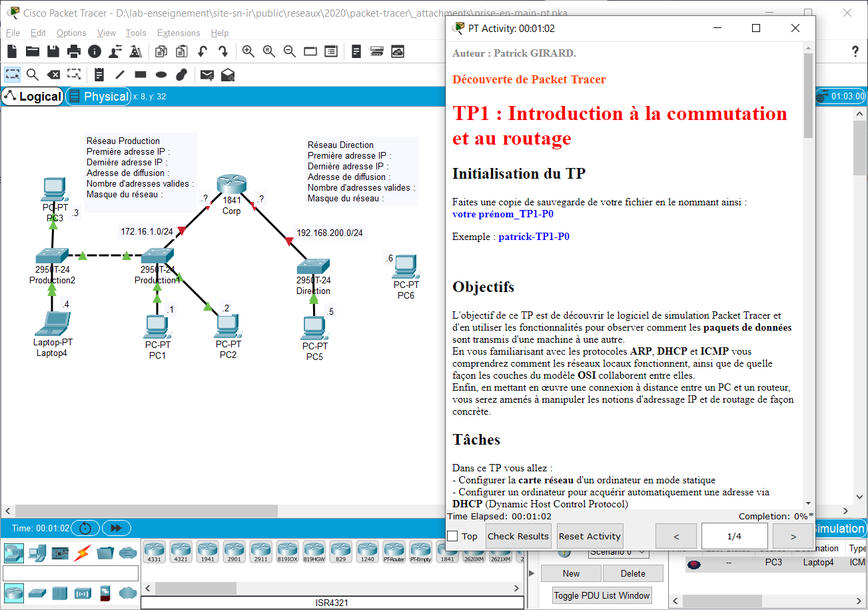Select the Draw Line tool
This screenshot has height=610, width=868.
click(x=120, y=75)
